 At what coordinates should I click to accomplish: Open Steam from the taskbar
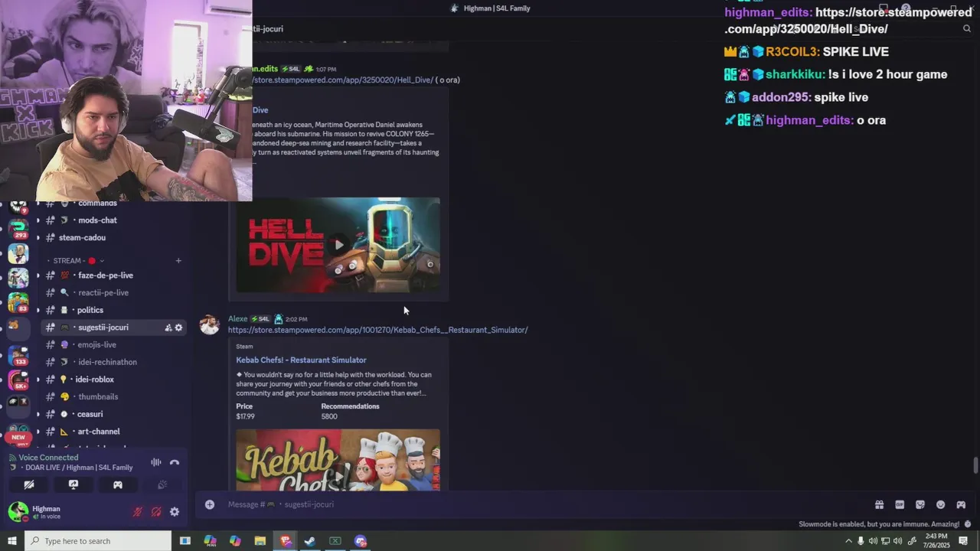[x=310, y=541]
